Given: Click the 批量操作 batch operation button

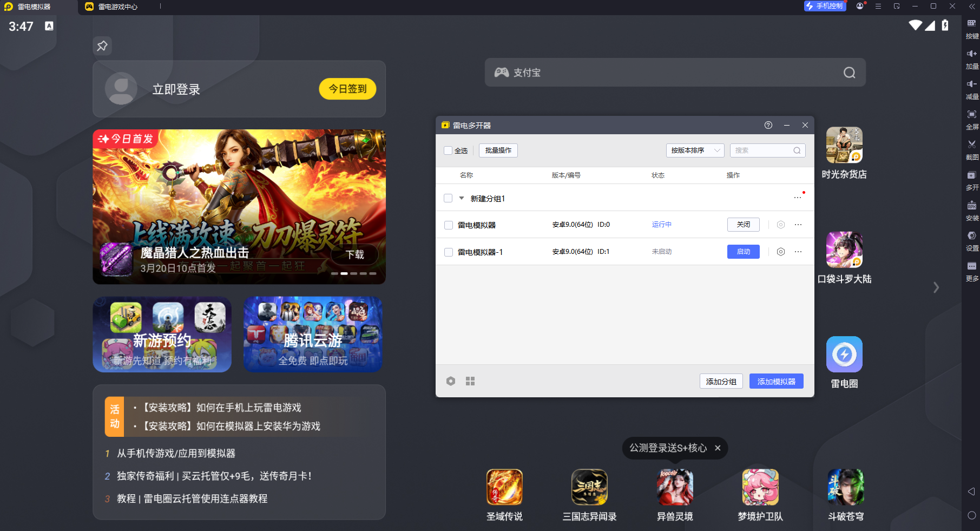Looking at the screenshot, I should click(498, 150).
